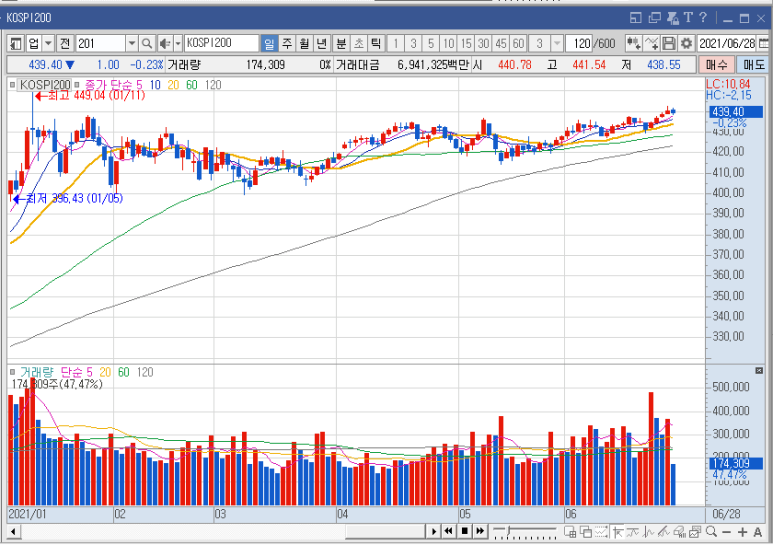Choose the 60 interval preset
Viewport: 773px width, 545px height.
518,44
